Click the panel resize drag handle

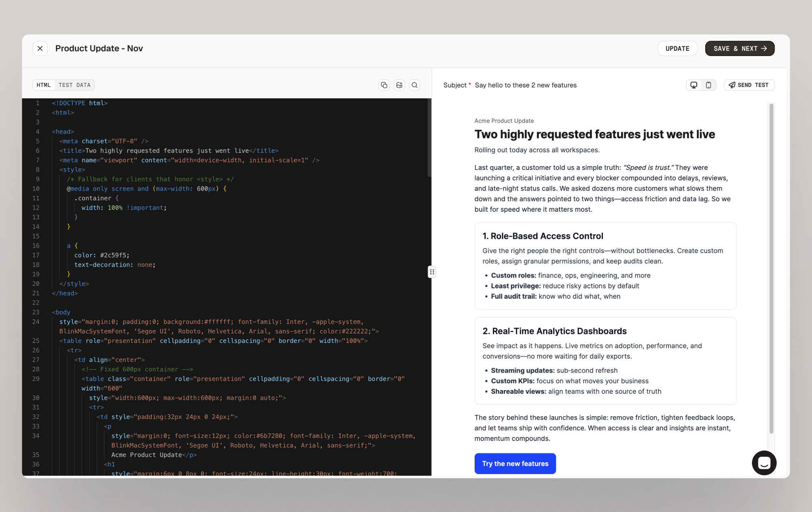pyautogui.click(x=432, y=272)
